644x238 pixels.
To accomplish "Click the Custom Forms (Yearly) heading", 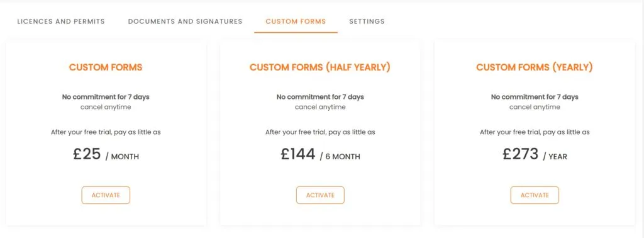I will tap(535, 67).
